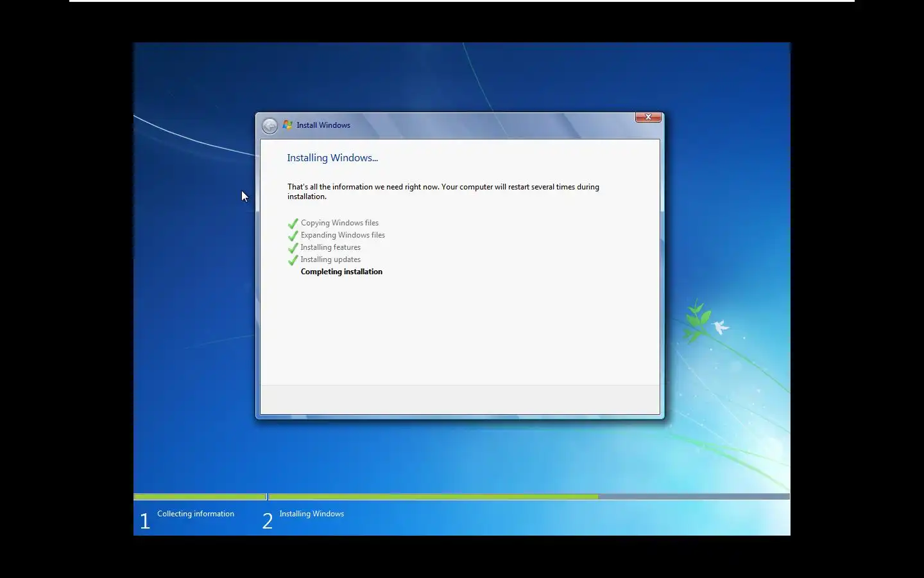924x578 pixels.
Task: Click the "Install Windows" title text
Action: (323, 125)
